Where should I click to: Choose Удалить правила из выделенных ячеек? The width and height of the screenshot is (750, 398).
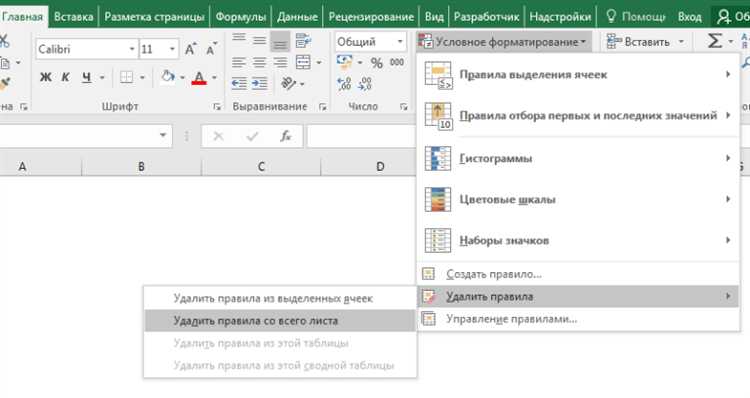click(x=280, y=298)
